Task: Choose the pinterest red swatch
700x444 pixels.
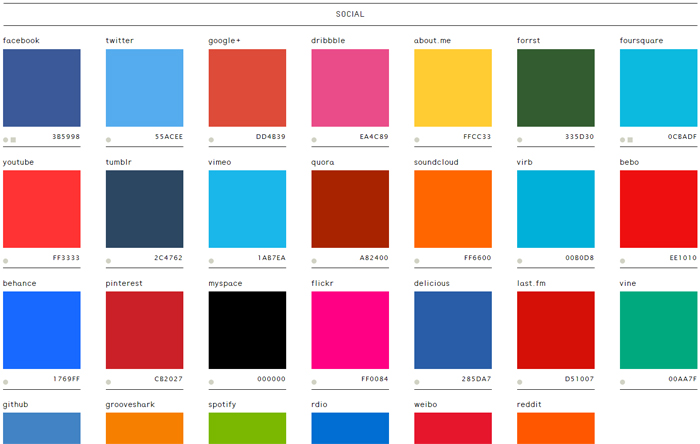Action: pyautogui.click(x=145, y=330)
